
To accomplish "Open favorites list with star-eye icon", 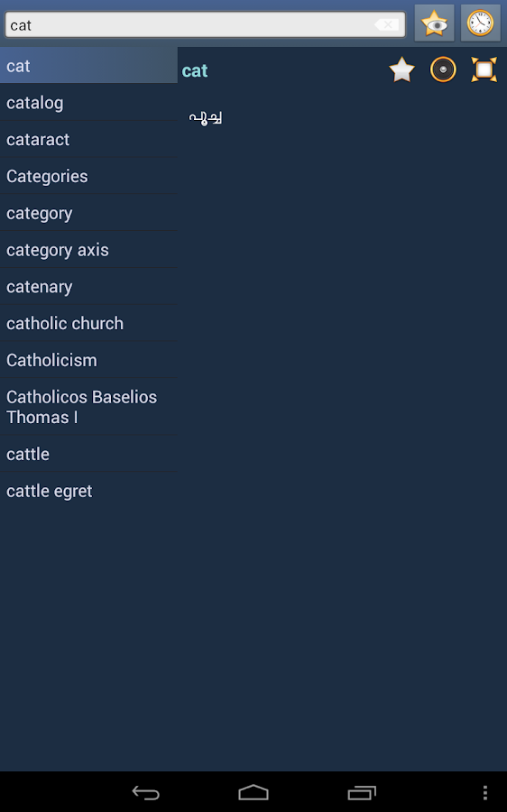I will coord(434,23).
